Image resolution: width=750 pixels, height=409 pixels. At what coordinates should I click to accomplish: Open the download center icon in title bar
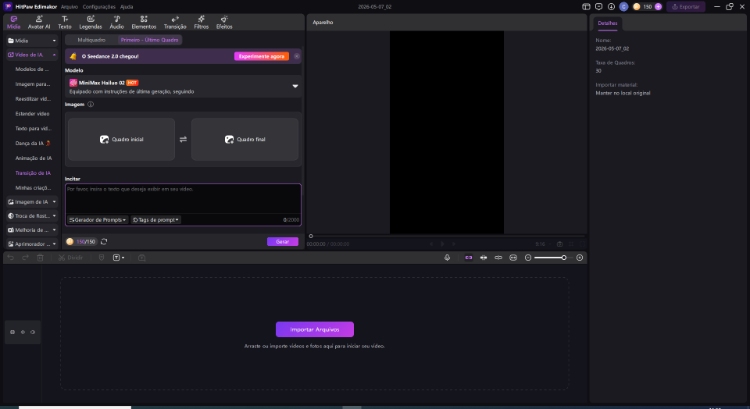click(x=611, y=7)
